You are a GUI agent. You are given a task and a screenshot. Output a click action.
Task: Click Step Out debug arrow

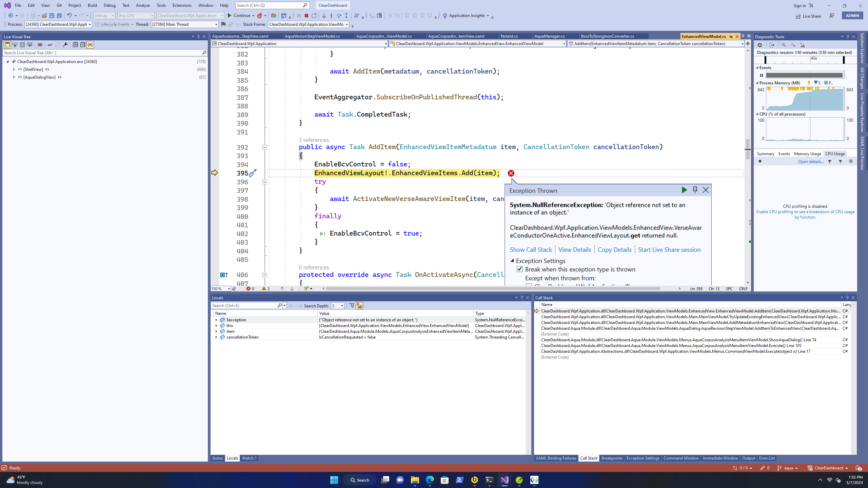346,16
